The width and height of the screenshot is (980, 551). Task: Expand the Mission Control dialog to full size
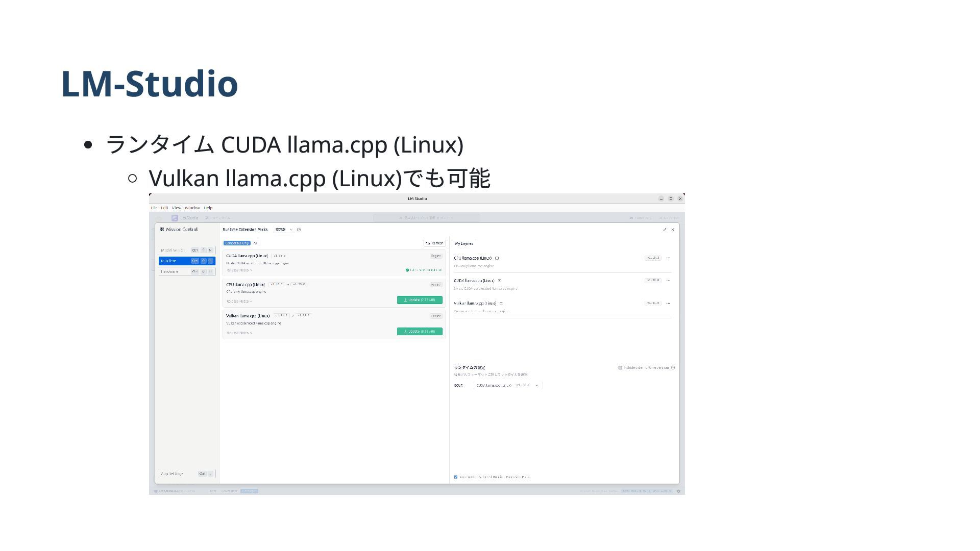click(665, 230)
